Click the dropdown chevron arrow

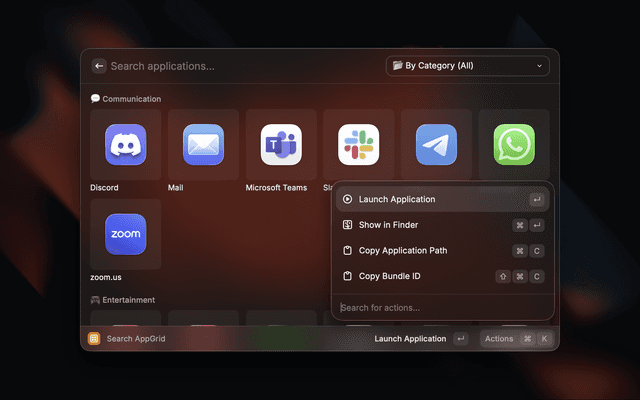540,66
